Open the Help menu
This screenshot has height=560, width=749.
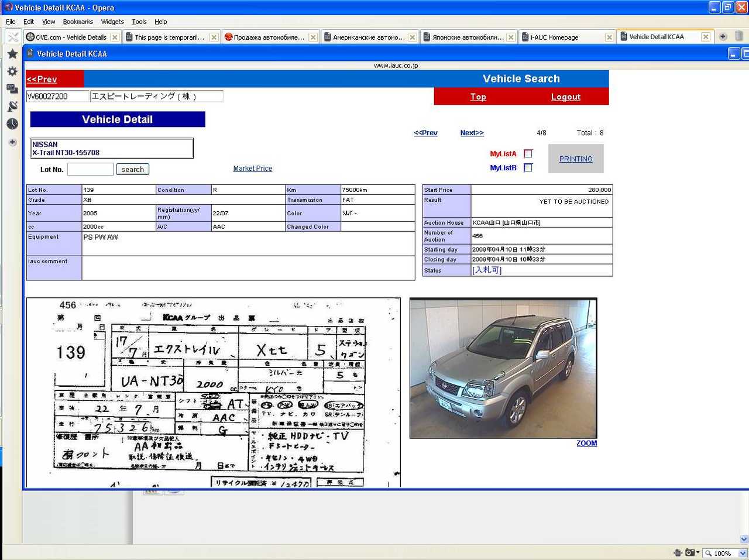tap(161, 22)
